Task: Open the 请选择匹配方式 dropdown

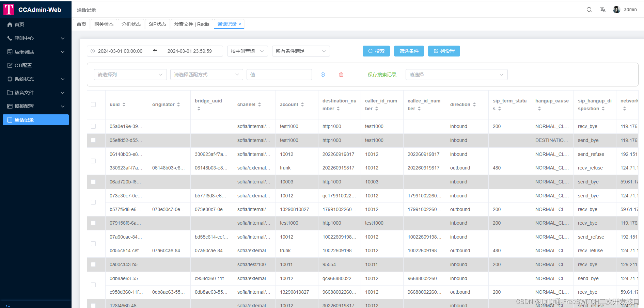Action: (207, 75)
